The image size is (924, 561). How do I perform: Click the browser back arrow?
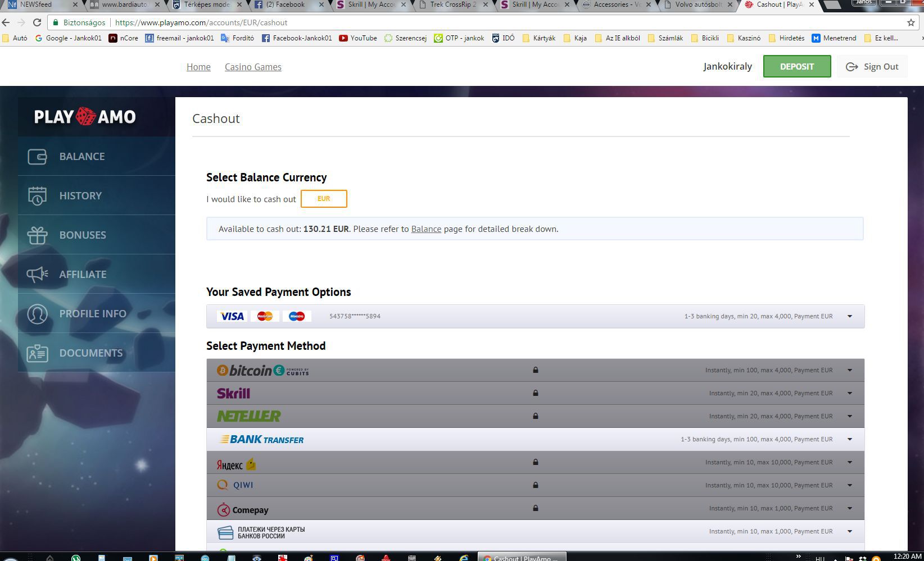(6, 22)
